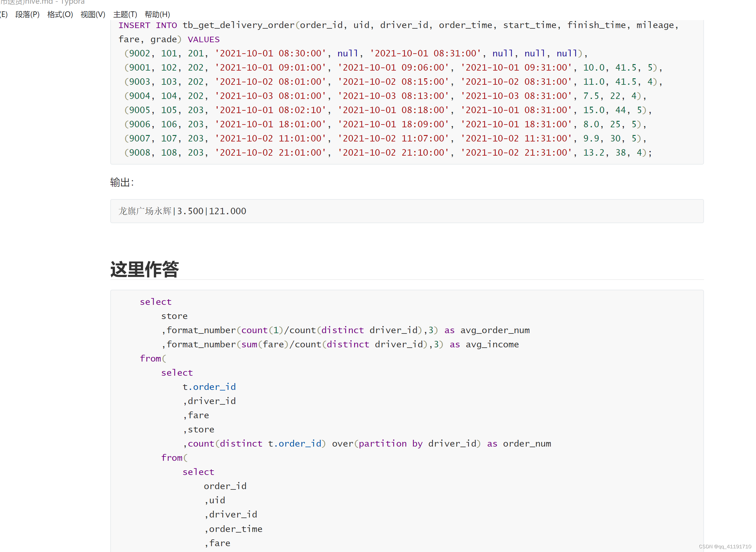Click the 'fare, grade) VALUES' line
The height and width of the screenshot is (552, 756).
[x=169, y=39]
